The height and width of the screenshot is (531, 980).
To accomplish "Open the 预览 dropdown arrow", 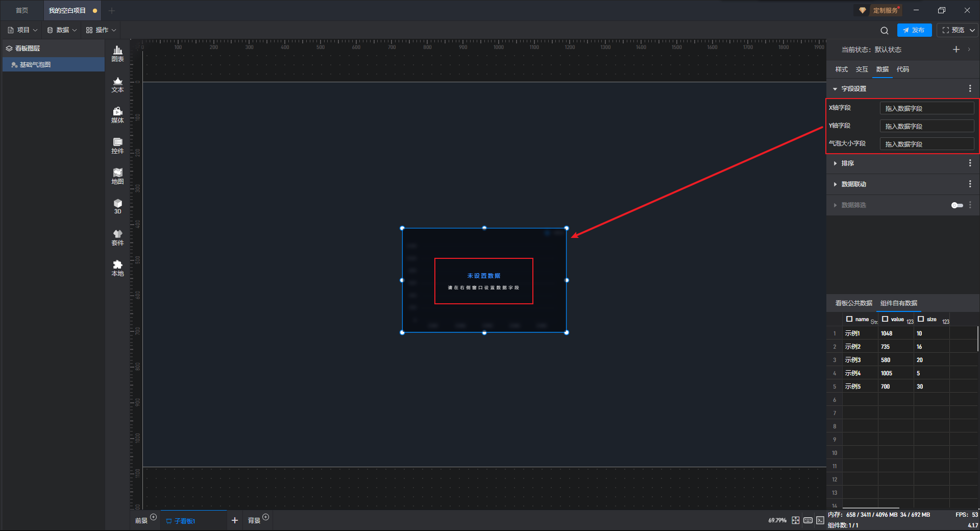I will [972, 30].
